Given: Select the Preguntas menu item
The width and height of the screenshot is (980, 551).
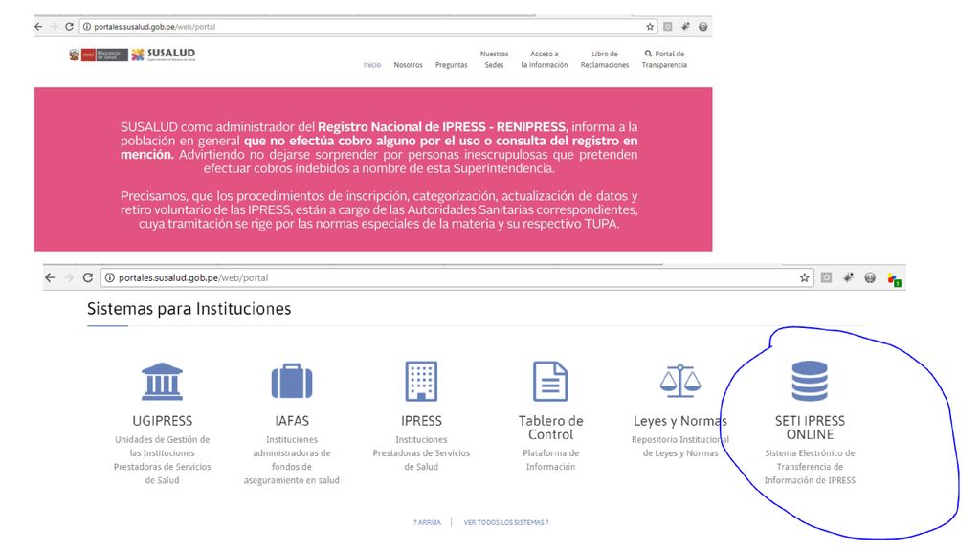Looking at the screenshot, I should click(x=452, y=65).
